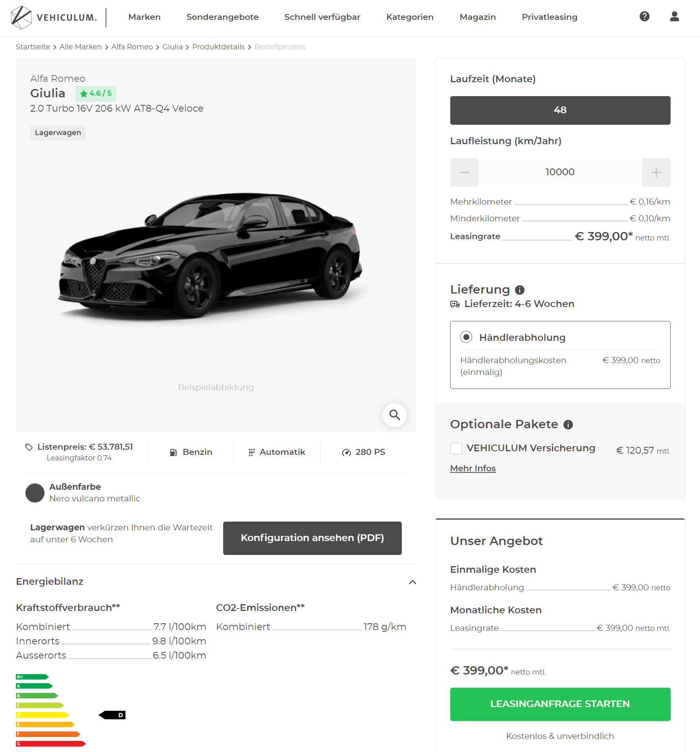Image resolution: width=700 pixels, height=752 pixels.
Task: Open the help question mark icon
Action: pos(644,17)
